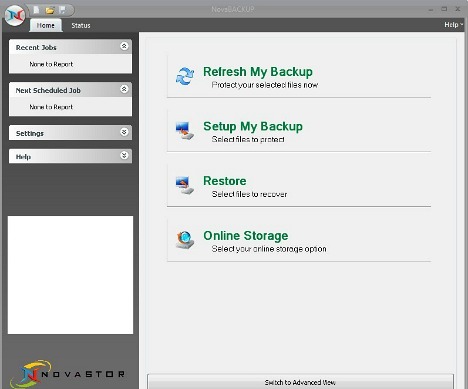Click the Settings panel header
468x389 pixels.
tap(70, 133)
